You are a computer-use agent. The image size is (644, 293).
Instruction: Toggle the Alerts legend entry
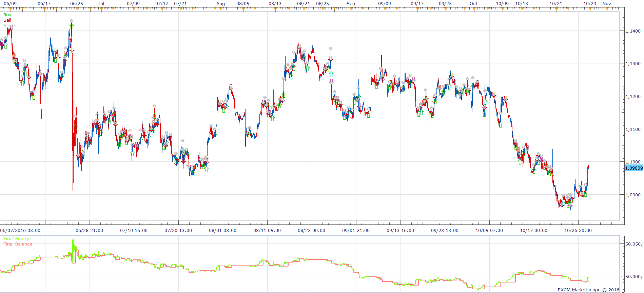(9, 26)
